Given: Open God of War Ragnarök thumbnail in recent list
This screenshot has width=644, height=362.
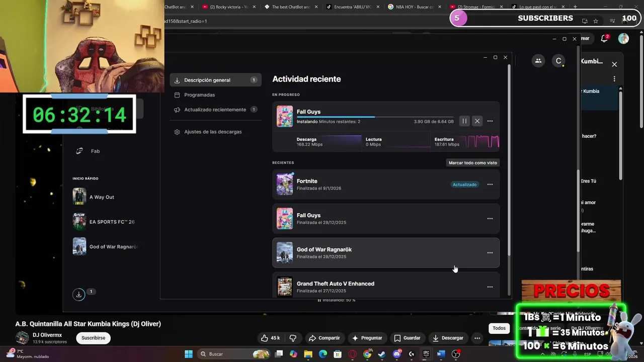Looking at the screenshot, I should tap(285, 253).
